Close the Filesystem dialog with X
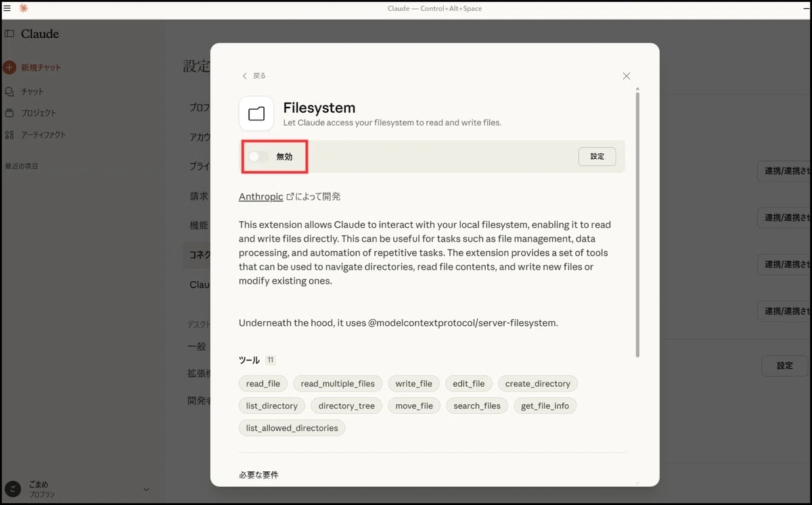This screenshot has width=812, height=505. pos(627,76)
